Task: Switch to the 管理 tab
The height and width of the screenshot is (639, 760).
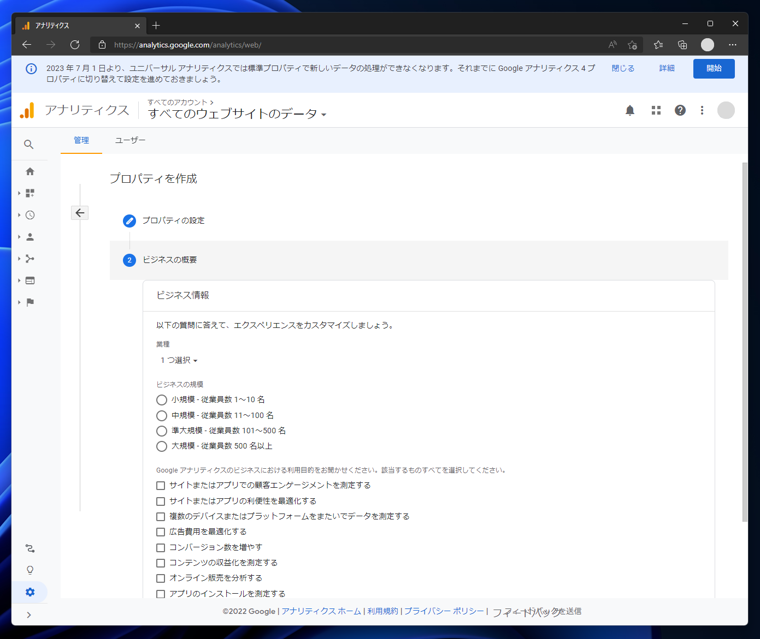Action: click(81, 140)
